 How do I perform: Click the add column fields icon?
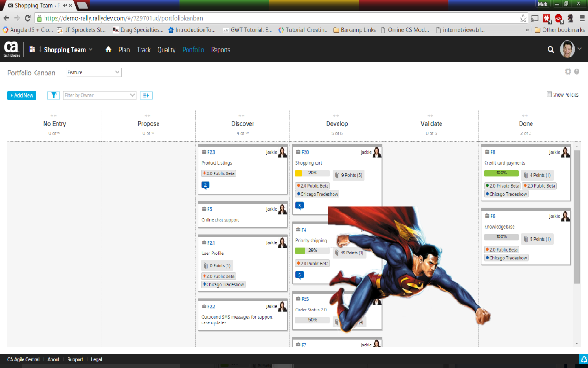coord(146,95)
